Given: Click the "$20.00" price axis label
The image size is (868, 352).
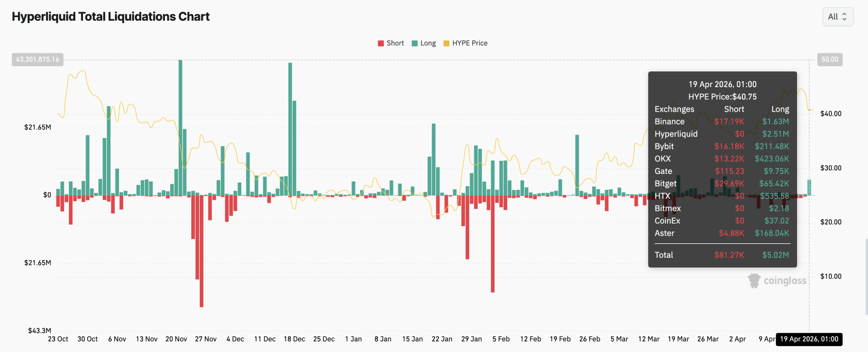Looking at the screenshot, I should (831, 222).
